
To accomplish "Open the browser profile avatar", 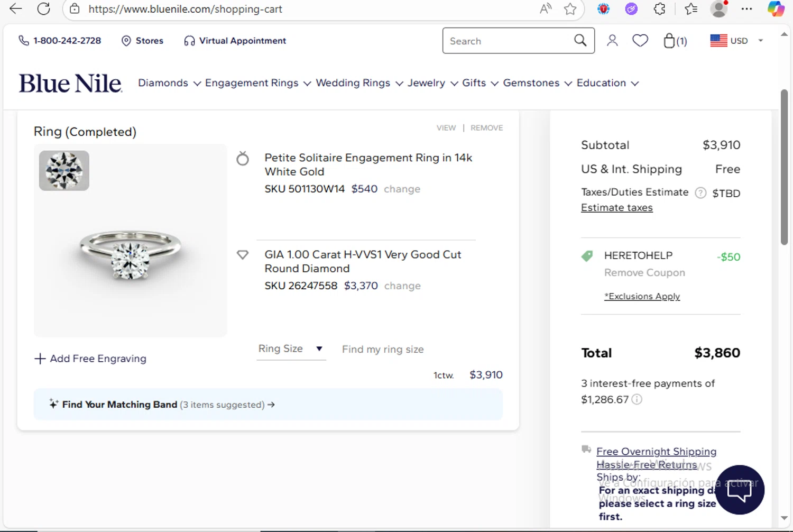I will (719, 8).
